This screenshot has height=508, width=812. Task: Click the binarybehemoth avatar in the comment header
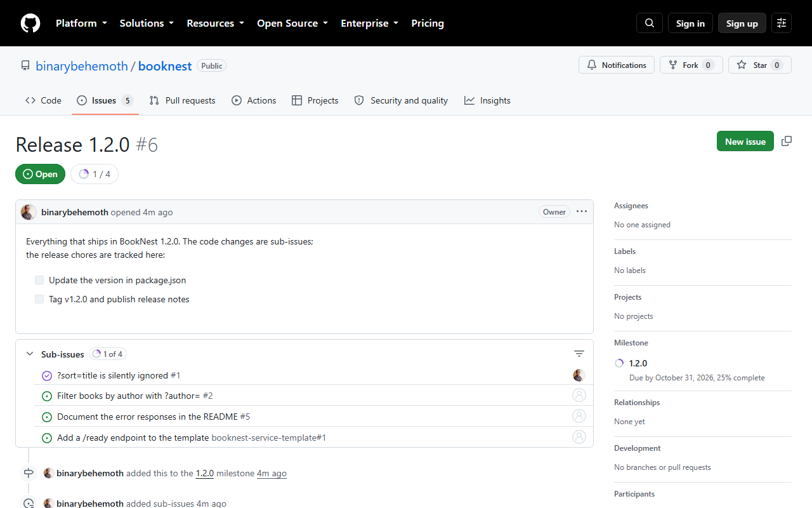29,212
